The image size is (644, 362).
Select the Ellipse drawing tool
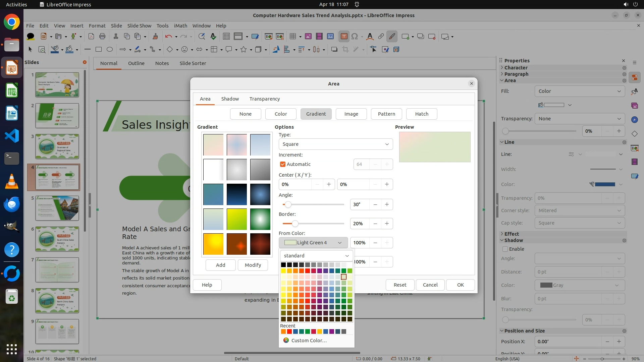[110, 50]
